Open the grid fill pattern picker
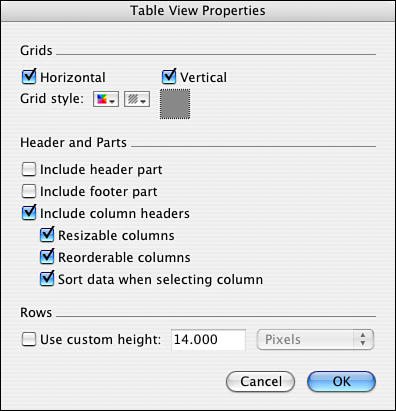The image size is (396, 411). click(x=137, y=99)
